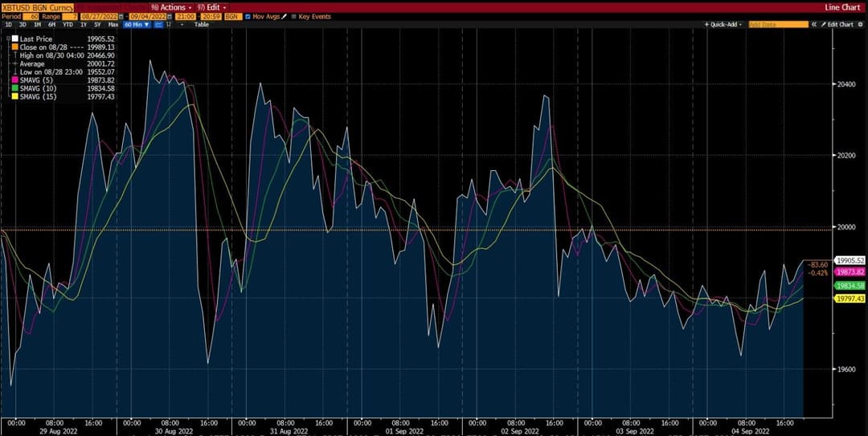
Task: Select the Max range button
Action: pyautogui.click(x=113, y=25)
